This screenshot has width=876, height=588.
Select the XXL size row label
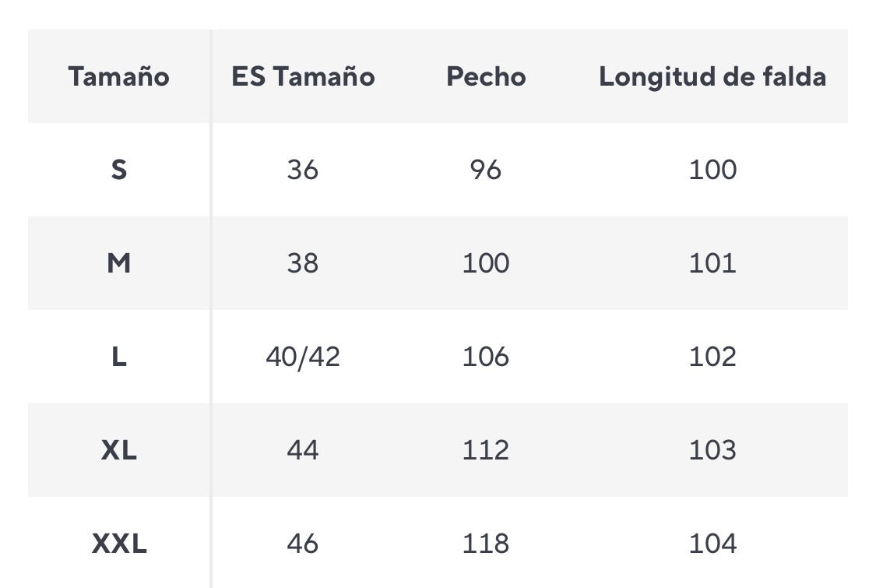(x=118, y=543)
